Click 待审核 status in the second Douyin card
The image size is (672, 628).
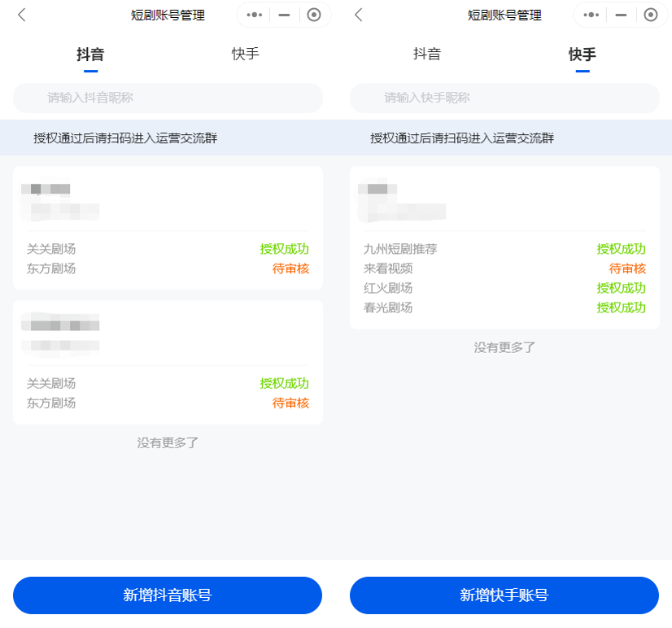click(290, 403)
